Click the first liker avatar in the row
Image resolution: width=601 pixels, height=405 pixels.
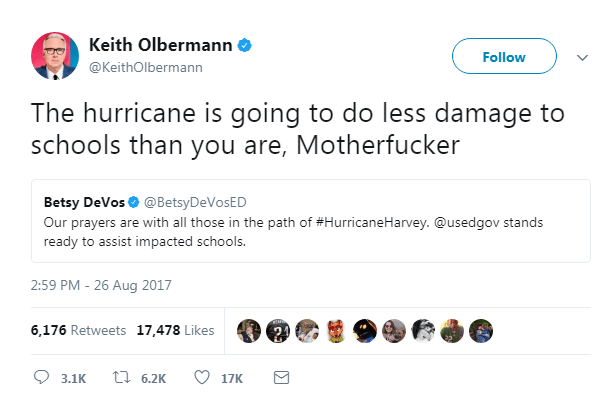tap(248, 330)
